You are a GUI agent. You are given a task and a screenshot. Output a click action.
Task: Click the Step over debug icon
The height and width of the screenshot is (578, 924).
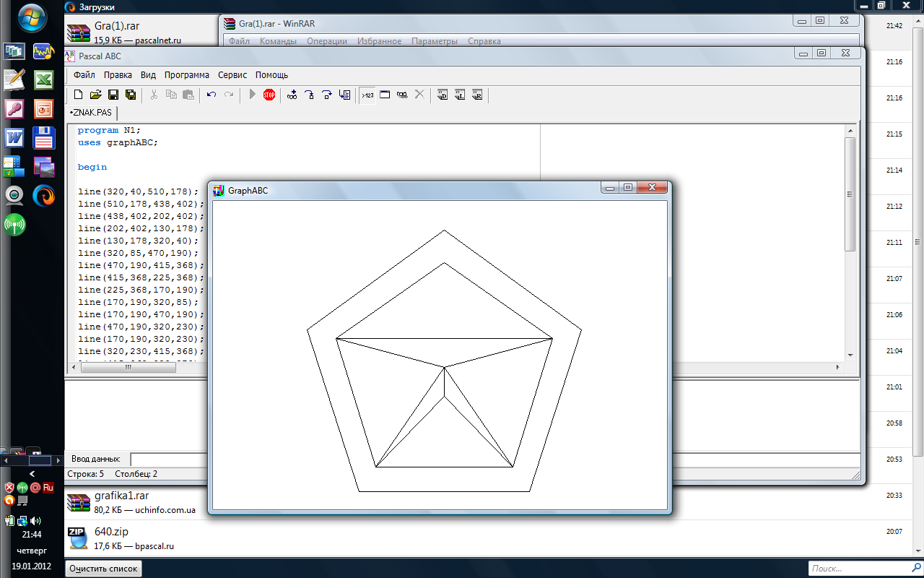[327, 95]
